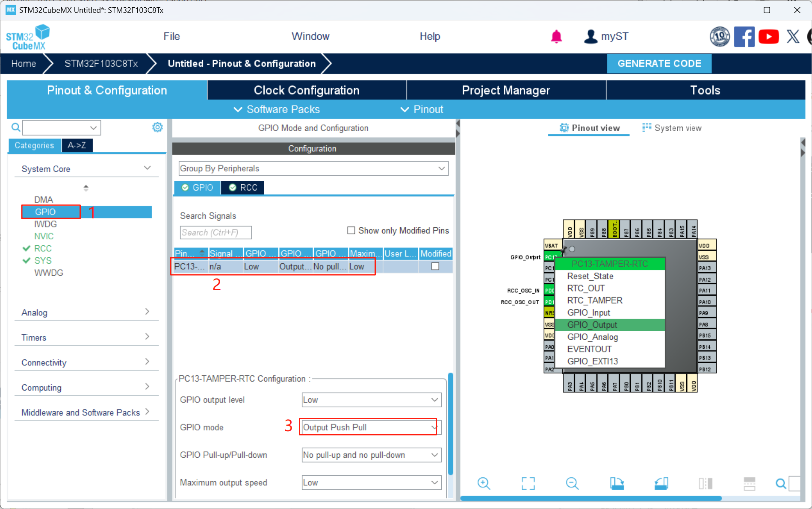Select the PC13 row in the GPIO table
Image resolution: width=812 pixels, height=509 pixels.
pos(313,266)
